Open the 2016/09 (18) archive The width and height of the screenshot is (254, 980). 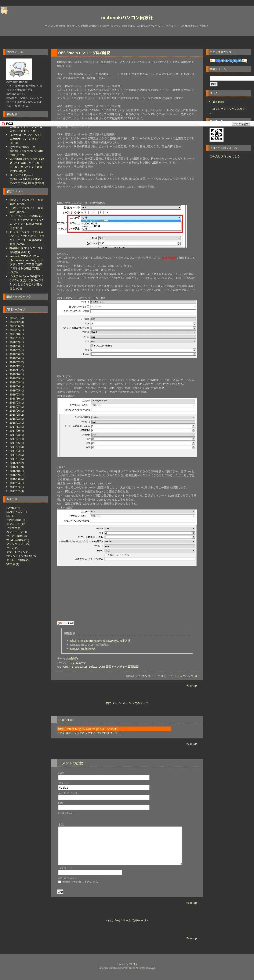tap(17, 475)
